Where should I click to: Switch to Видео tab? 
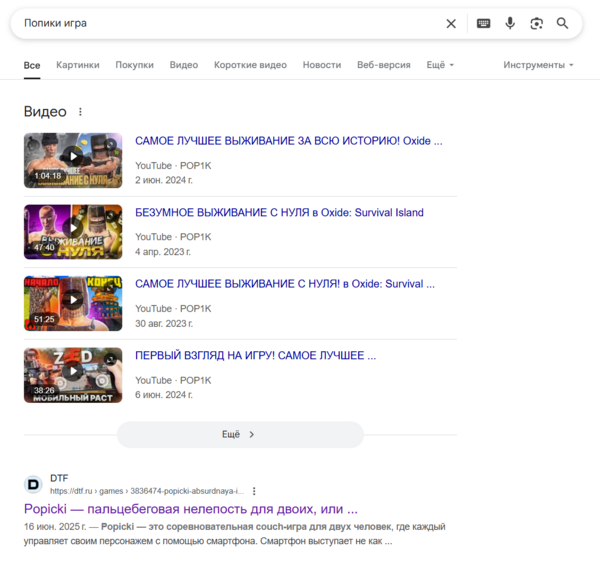tap(184, 65)
